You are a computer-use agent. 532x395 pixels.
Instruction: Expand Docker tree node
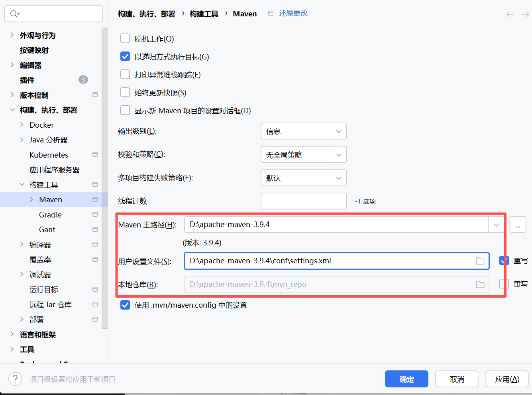(x=22, y=124)
